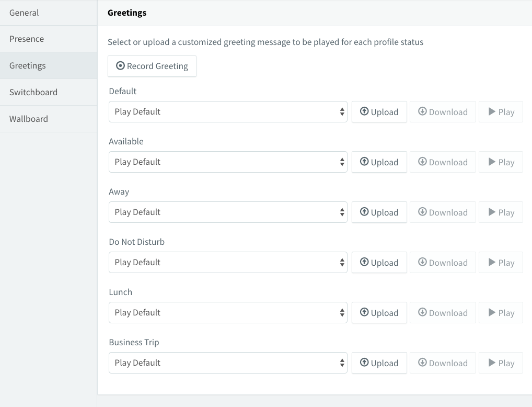Expand the Business Trip greeting dropdown
Image resolution: width=532 pixels, height=407 pixels.
coord(228,363)
